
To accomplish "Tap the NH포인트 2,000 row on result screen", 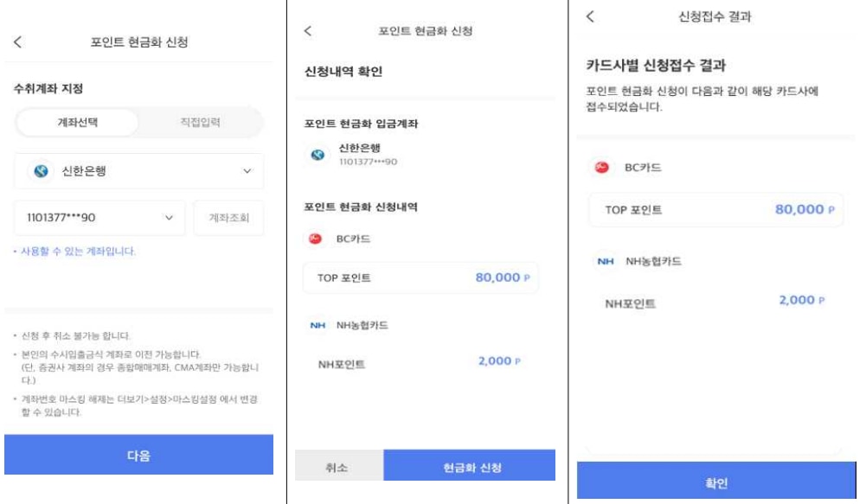I will pos(715,302).
